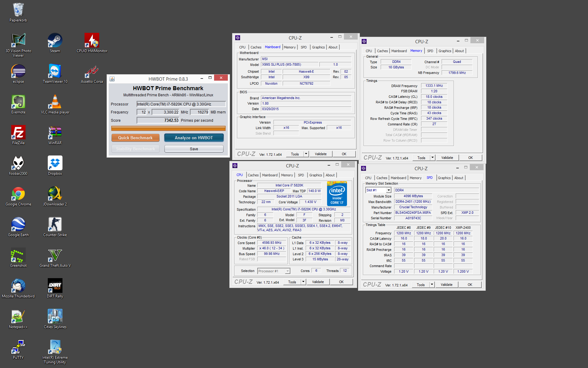Expand Tools dropdown arrow in Mainboard CPU-Z window
The width and height of the screenshot is (588, 368).
coord(306,154)
